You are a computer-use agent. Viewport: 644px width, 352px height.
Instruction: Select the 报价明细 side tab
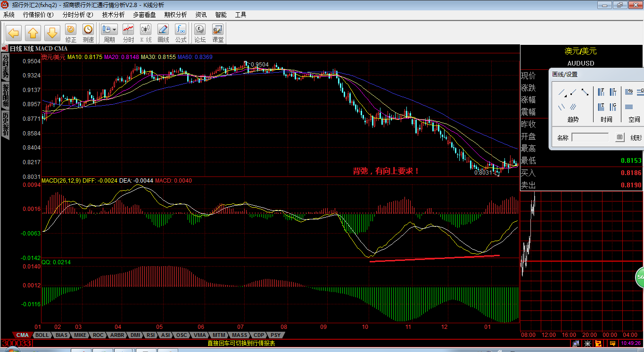coord(6,96)
